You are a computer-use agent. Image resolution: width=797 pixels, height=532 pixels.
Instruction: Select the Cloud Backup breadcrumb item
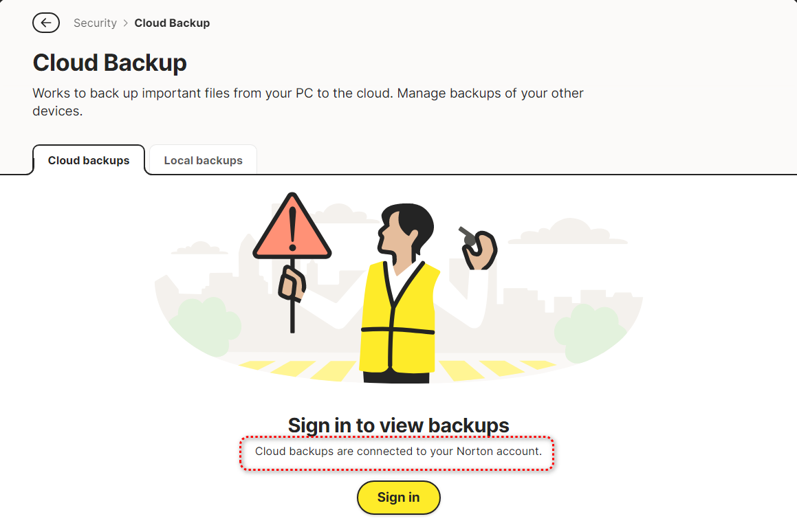click(172, 23)
